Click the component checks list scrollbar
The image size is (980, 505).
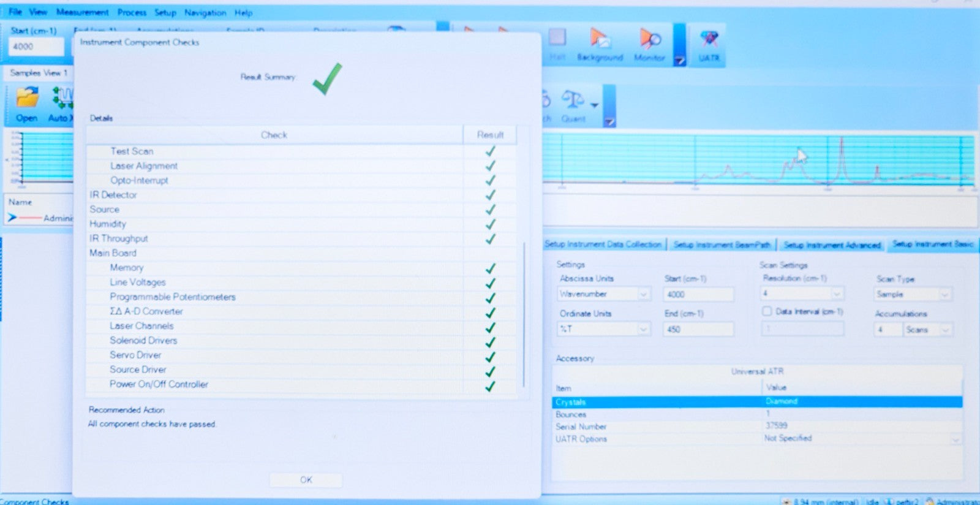pos(524,314)
